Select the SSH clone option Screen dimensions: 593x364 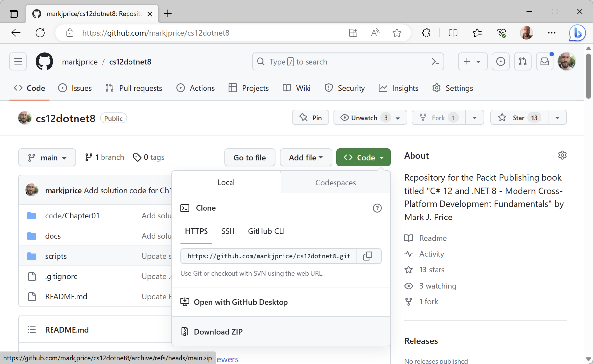(228, 231)
